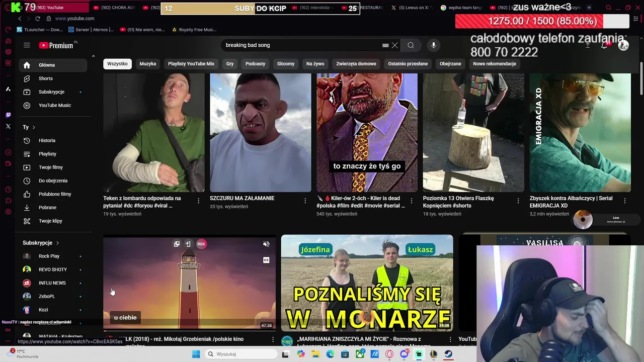Open more options for Poziomka 13 short

click(518, 201)
